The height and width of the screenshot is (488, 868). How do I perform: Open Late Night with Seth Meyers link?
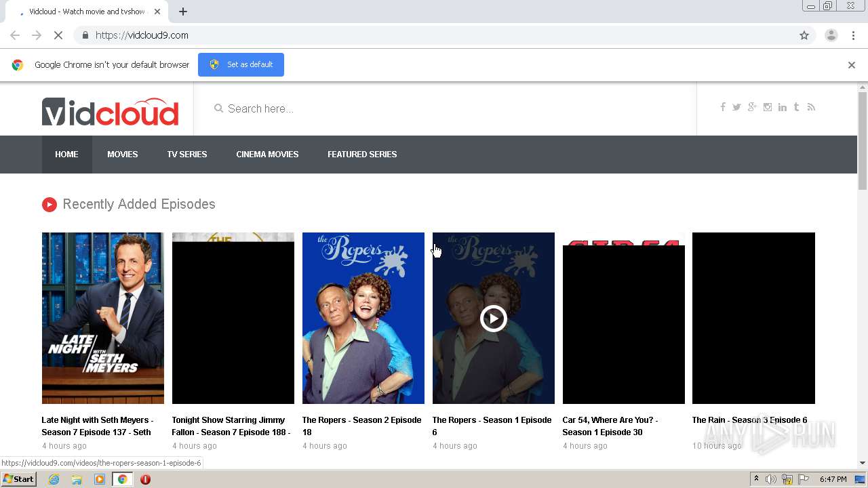click(x=97, y=426)
